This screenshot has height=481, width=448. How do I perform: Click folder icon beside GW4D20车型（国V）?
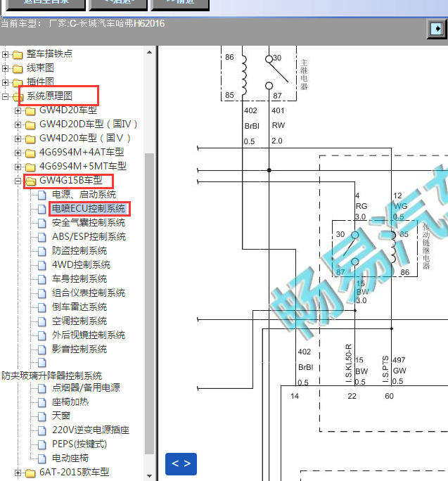tap(30, 139)
